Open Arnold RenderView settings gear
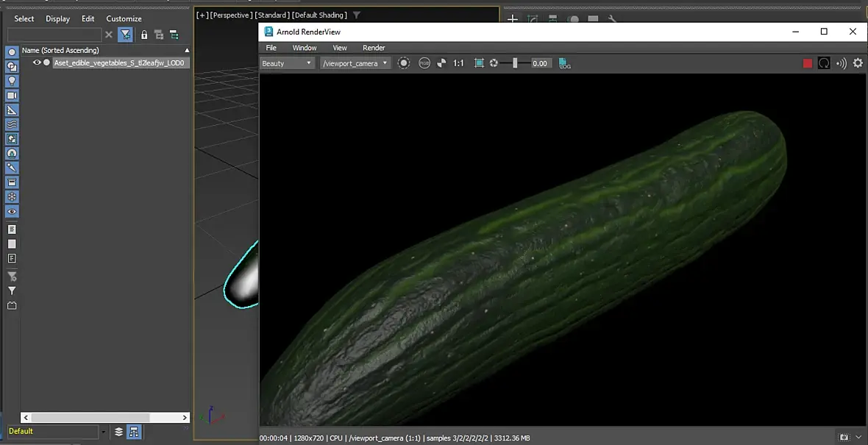 (x=858, y=63)
